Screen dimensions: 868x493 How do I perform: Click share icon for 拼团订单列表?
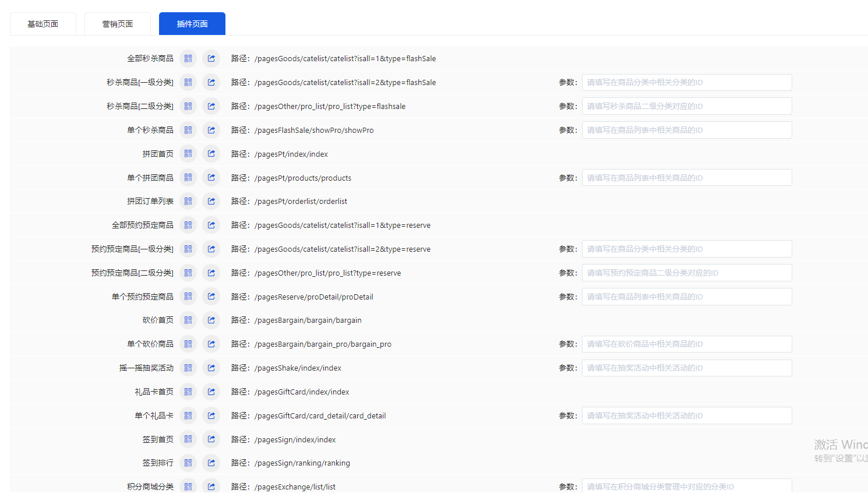[x=211, y=202]
